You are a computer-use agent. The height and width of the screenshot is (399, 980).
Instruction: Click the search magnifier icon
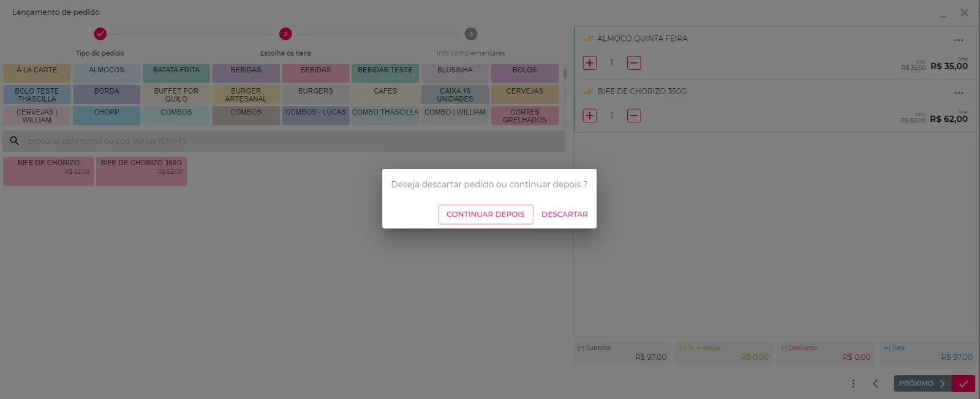tap(15, 141)
